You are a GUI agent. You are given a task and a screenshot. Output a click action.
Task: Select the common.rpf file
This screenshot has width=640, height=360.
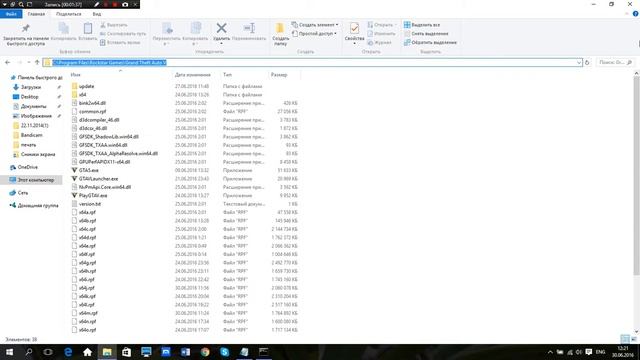pyautogui.click(x=93, y=111)
